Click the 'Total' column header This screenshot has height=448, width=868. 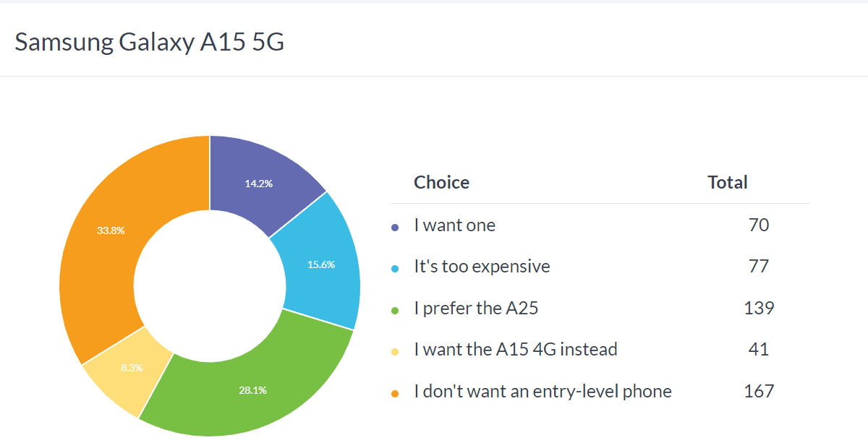pyautogui.click(x=728, y=183)
